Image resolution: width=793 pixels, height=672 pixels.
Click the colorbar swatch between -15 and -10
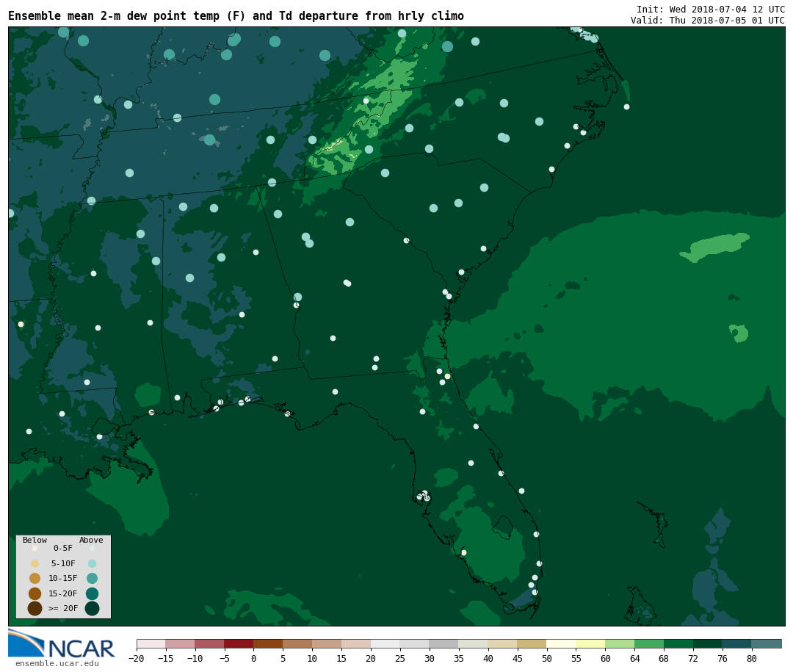[181, 643]
